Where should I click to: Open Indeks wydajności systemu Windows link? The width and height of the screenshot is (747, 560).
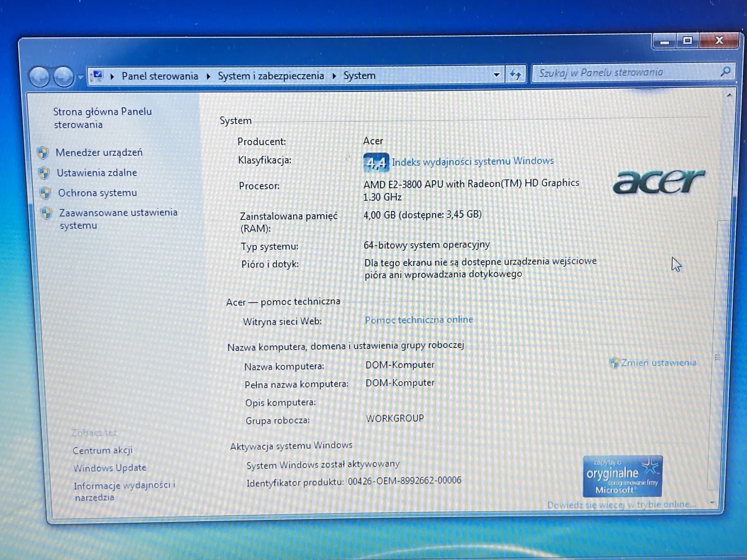point(473,161)
